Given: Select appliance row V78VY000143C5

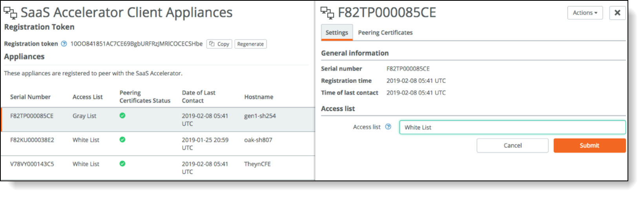Looking at the screenshot, I should pyautogui.click(x=158, y=168).
